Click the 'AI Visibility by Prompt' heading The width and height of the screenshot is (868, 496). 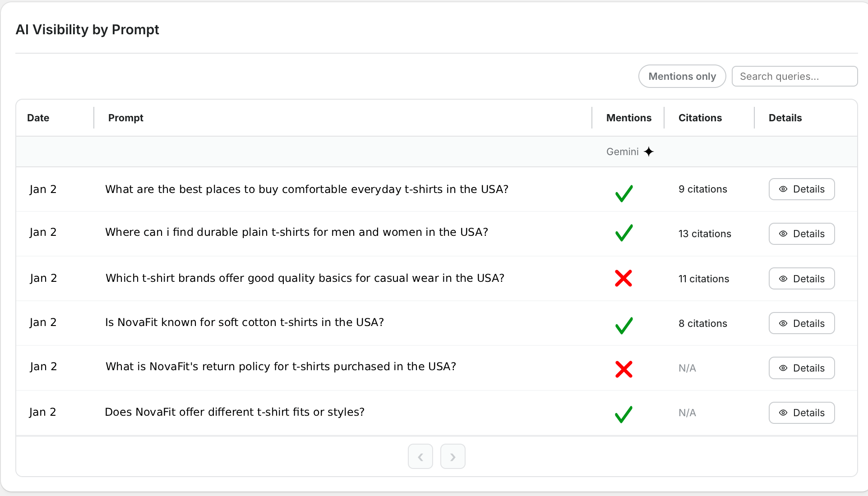point(88,30)
